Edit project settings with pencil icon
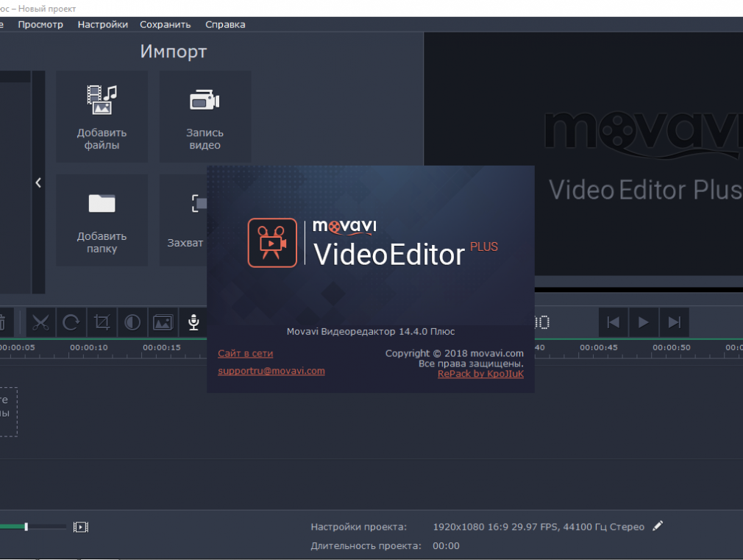 click(658, 526)
